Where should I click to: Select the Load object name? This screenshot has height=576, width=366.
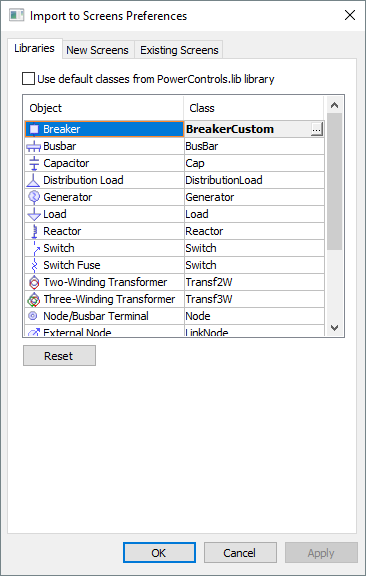[x=55, y=214]
